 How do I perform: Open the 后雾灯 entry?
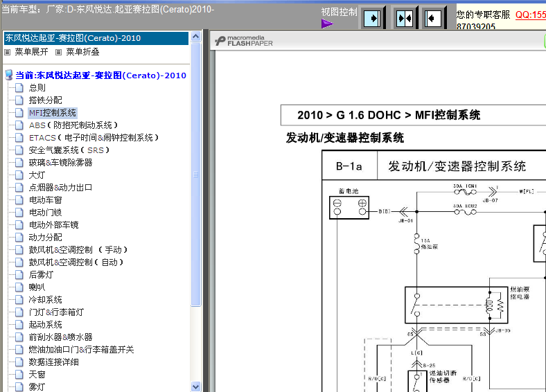tap(41, 275)
